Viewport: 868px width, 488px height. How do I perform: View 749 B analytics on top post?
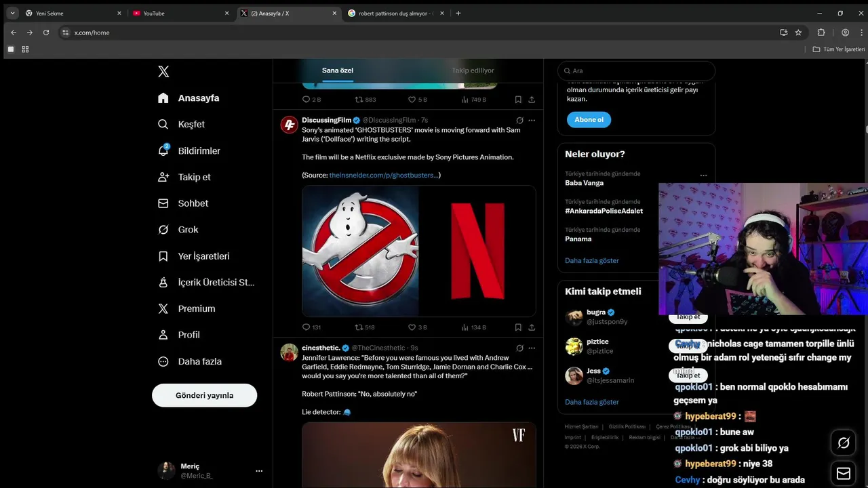[x=473, y=100]
